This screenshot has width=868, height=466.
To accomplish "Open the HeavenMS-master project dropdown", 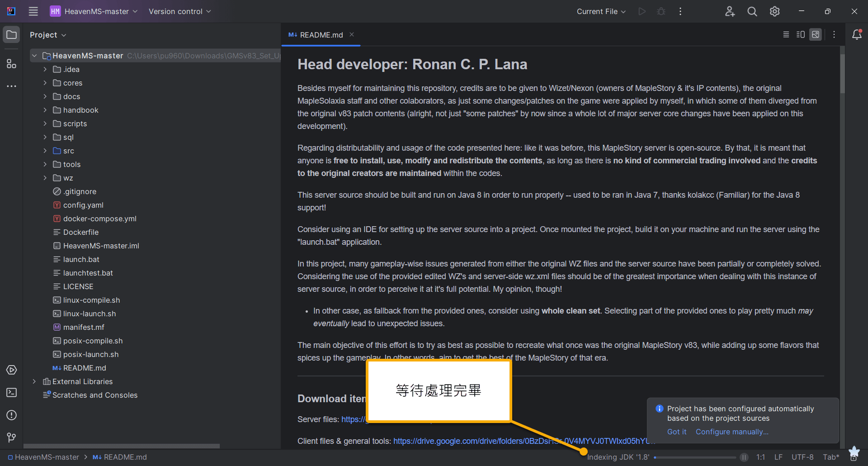I will [94, 11].
